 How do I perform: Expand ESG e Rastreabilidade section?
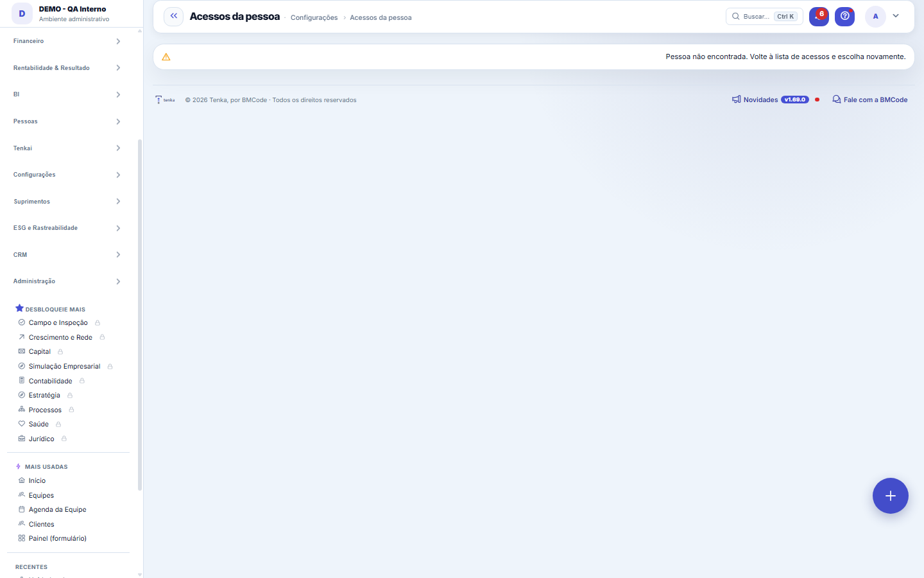(x=67, y=228)
